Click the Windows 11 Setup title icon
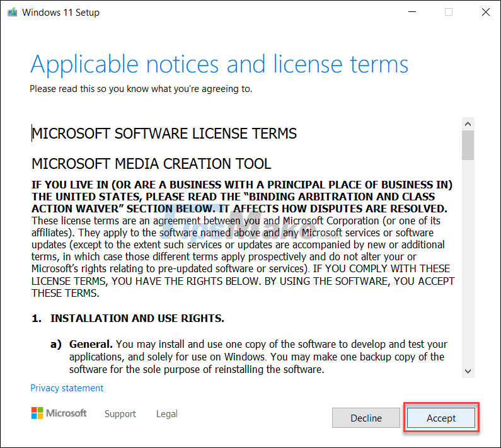The image size is (501, 448). [x=12, y=12]
